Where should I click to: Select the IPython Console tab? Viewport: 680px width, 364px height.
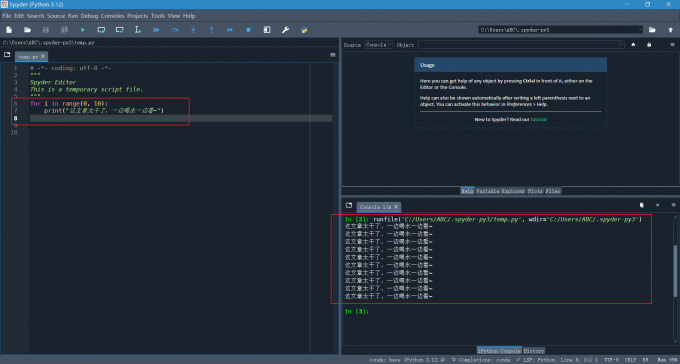(499, 351)
